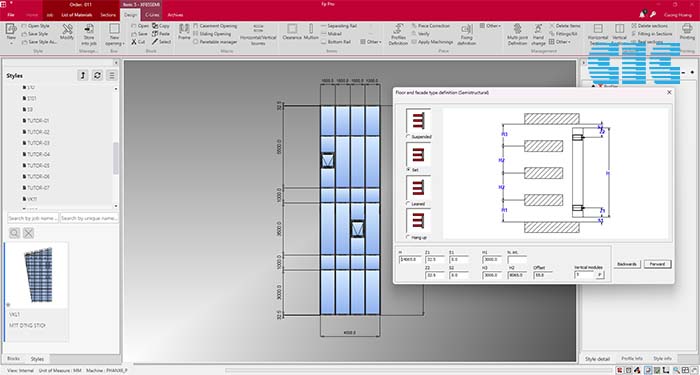Select the Frame macro icon
Viewport: 700px width, 375px height.
[184, 29]
